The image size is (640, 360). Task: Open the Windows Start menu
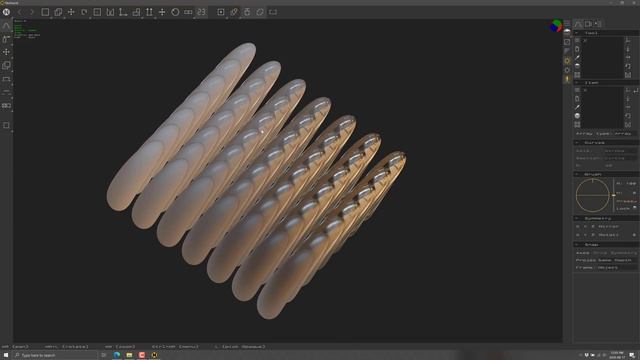point(6,355)
